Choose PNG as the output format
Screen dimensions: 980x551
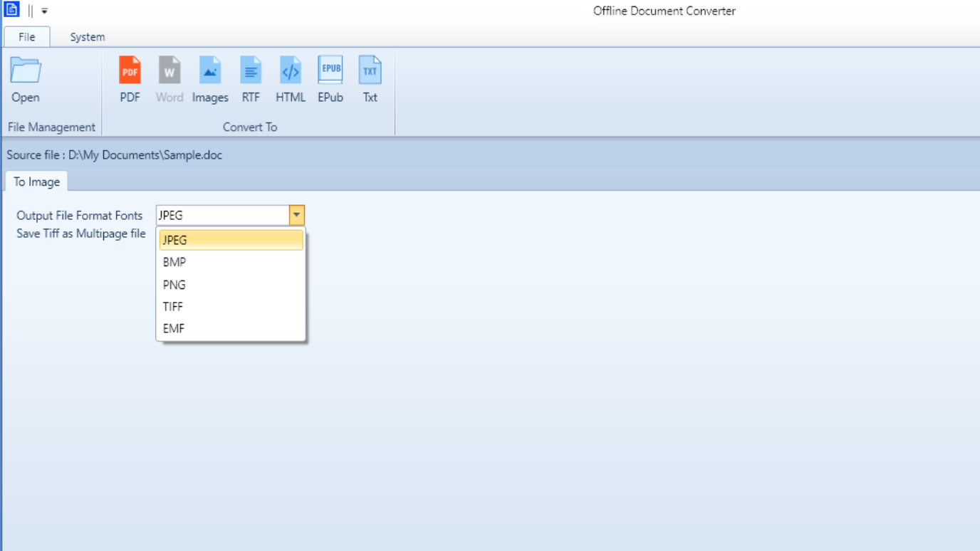point(231,284)
